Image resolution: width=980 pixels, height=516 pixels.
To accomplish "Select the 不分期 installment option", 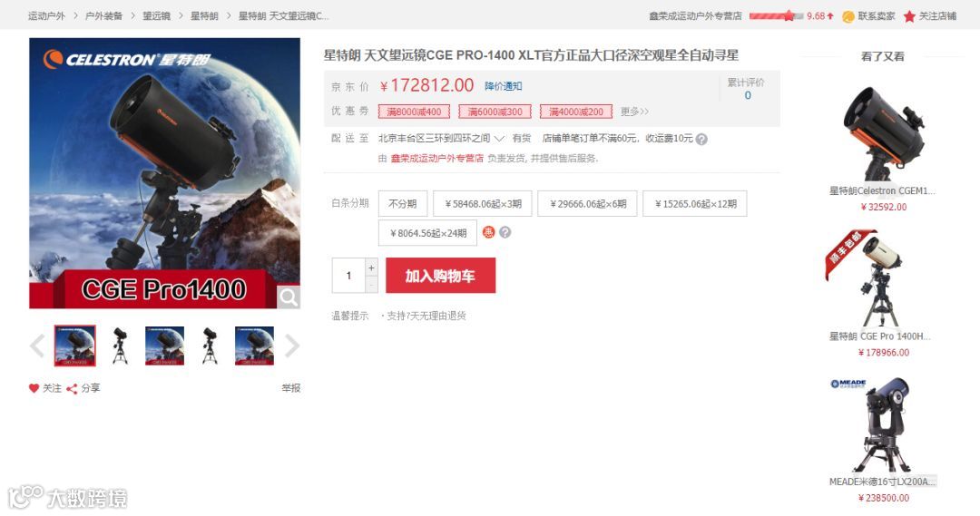I will pyautogui.click(x=403, y=204).
